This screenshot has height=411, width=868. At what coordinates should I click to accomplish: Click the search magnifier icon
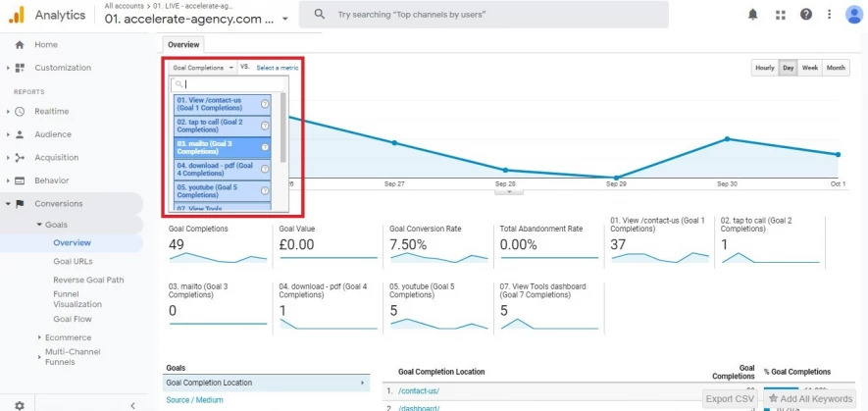[320, 15]
